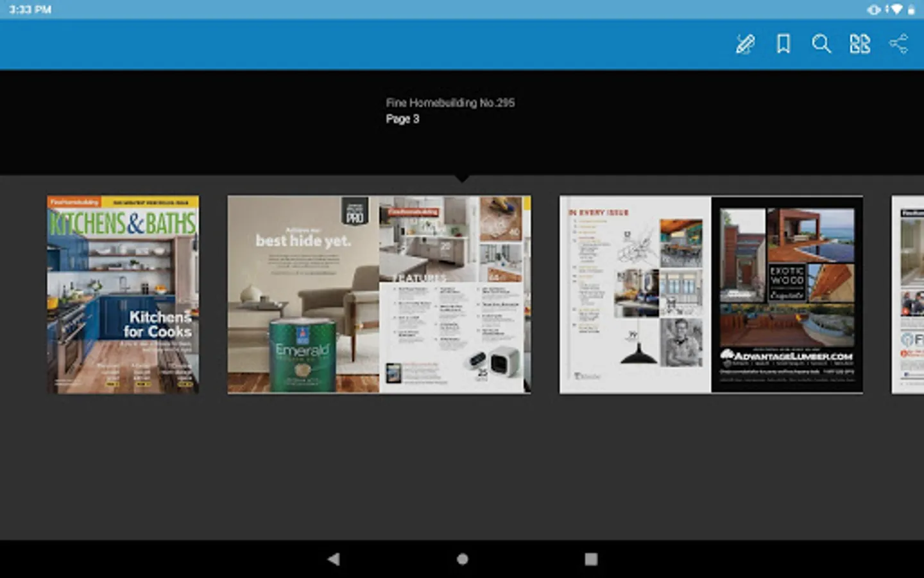Share the magazine via share icon
This screenshot has height=578, width=924.
click(898, 44)
